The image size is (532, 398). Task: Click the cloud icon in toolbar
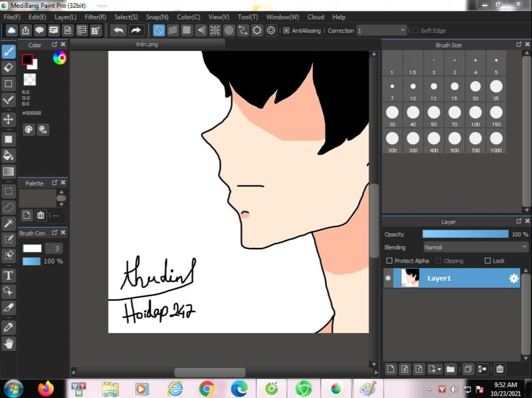point(11,31)
